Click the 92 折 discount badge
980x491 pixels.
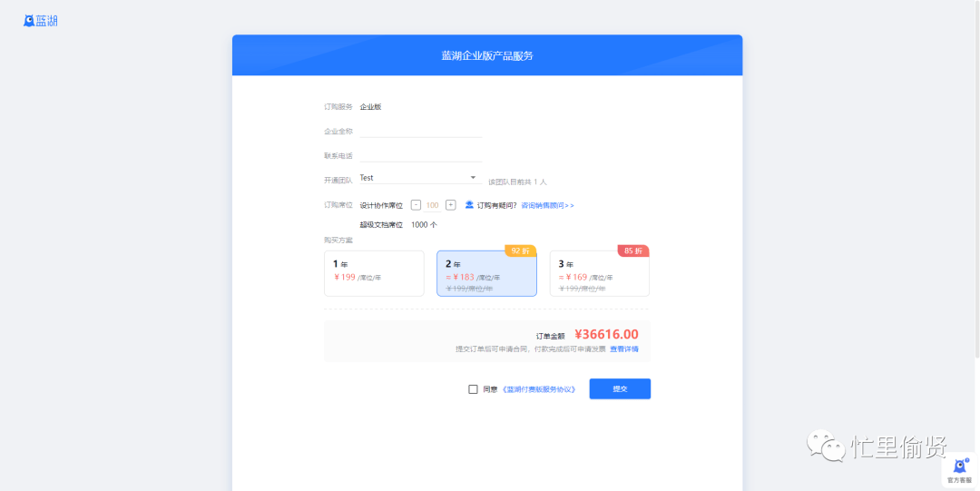521,250
